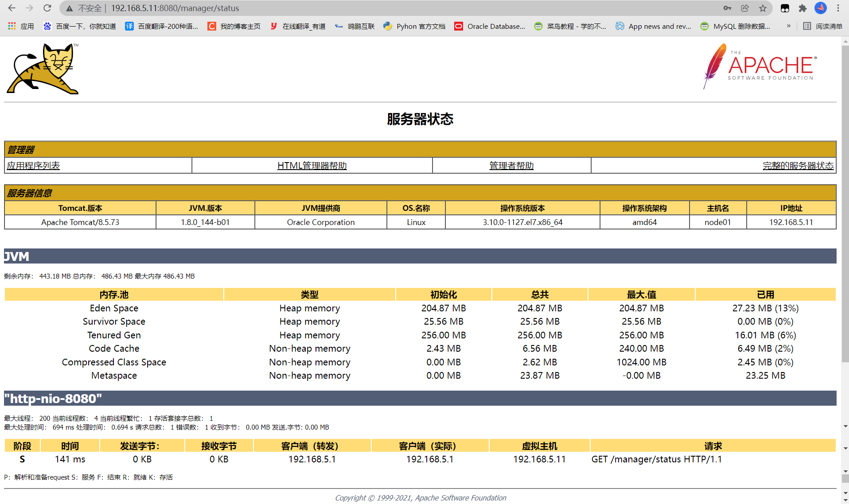Click the 141 ms time value

tap(70, 459)
